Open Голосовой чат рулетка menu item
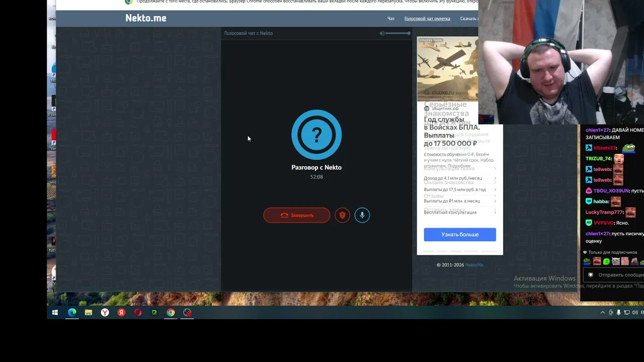Viewport: 644px width, 362px height. pos(427,19)
